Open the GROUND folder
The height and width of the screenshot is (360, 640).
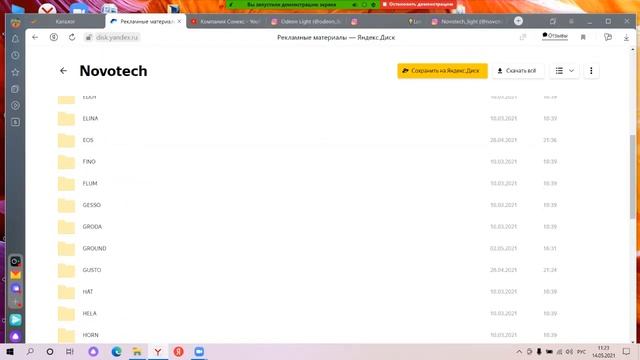coord(94,248)
